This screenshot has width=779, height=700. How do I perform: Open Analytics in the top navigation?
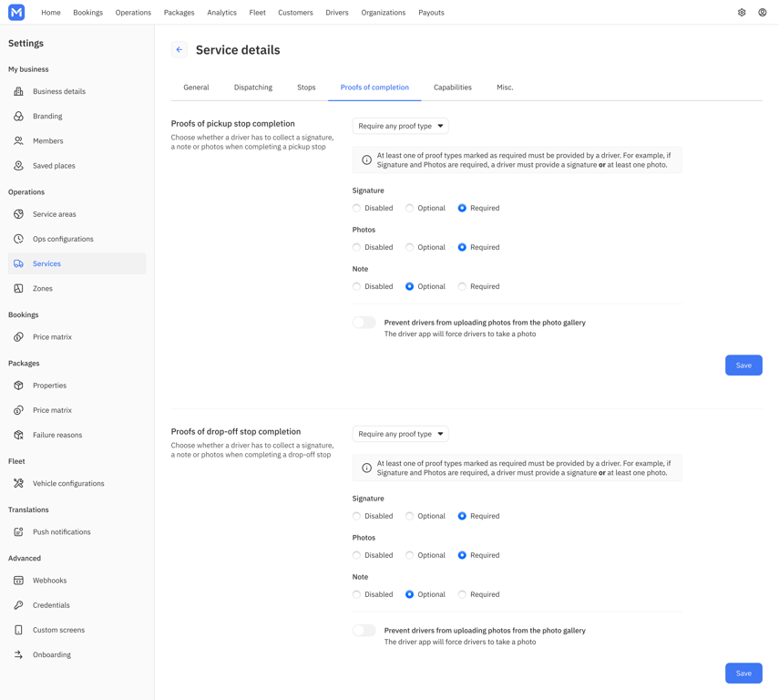click(221, 13)
